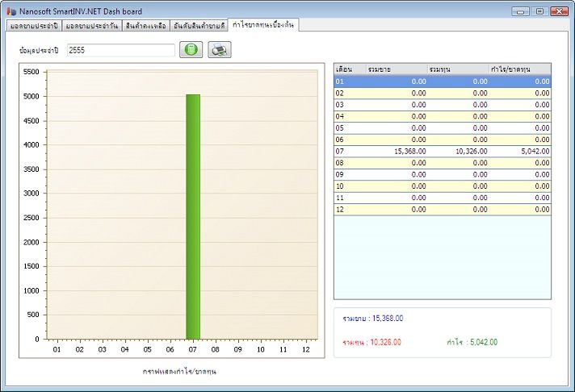This screenshot has height=392, width=575.
Task: Maximize the Dash board window
Action: click(539, 11)
